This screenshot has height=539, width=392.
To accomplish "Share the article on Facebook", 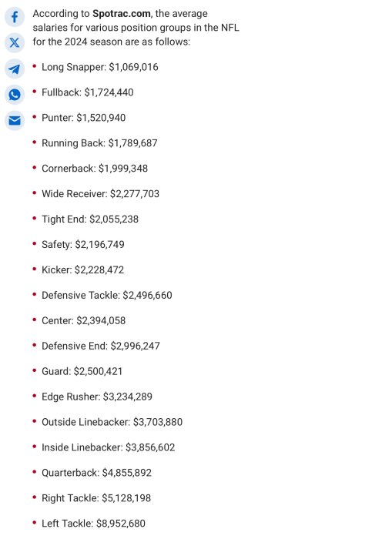I will [x=15, y=17].
